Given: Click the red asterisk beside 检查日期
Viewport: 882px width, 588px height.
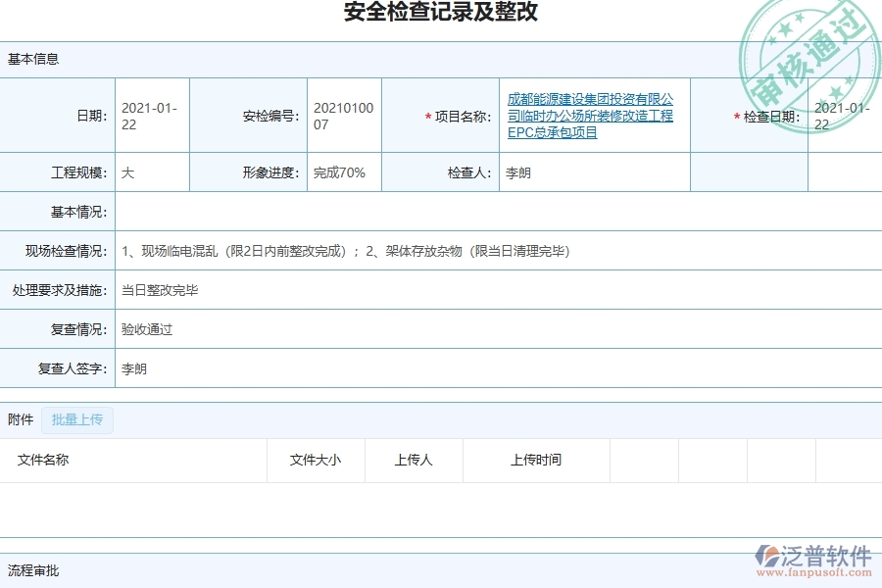Looking at the screenshot, I should [x=735, y=117].
